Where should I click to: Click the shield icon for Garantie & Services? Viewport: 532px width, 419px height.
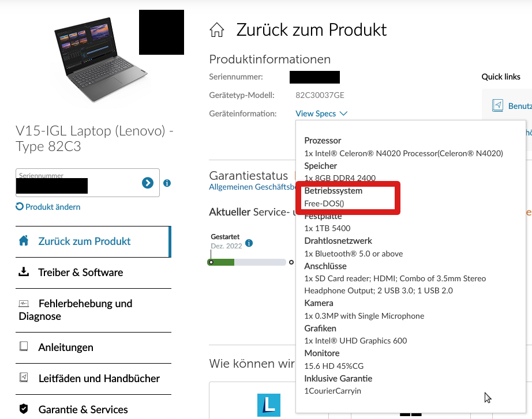tap(24, 409)
